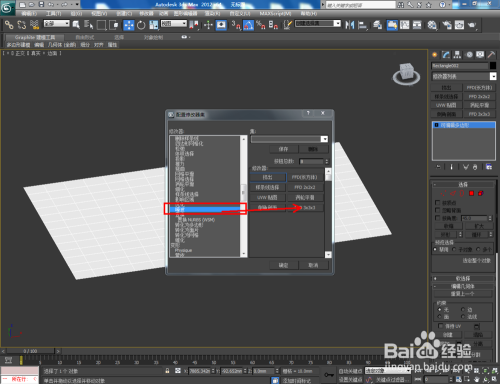500x384 pixels.
Task: Click the FFD 2x2x2 button in dialog
Action: pyautogui.click(x=305, y=187)
